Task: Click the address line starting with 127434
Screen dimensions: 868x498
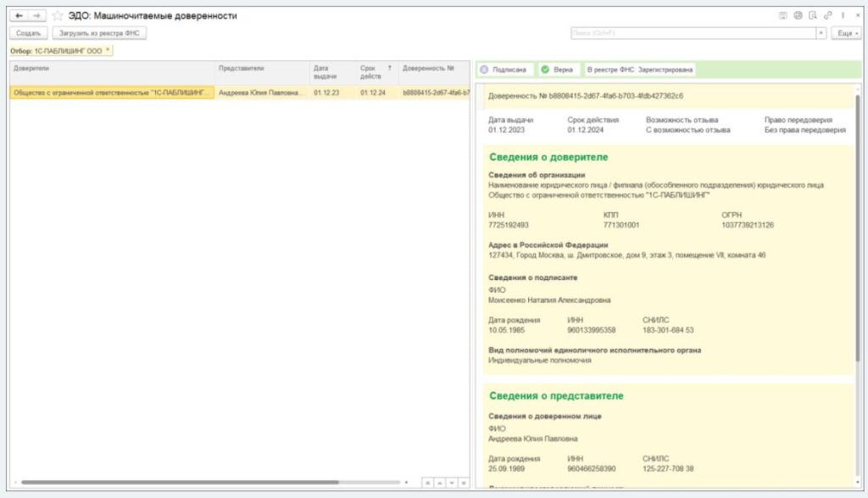Action: [x=626, y=255]
